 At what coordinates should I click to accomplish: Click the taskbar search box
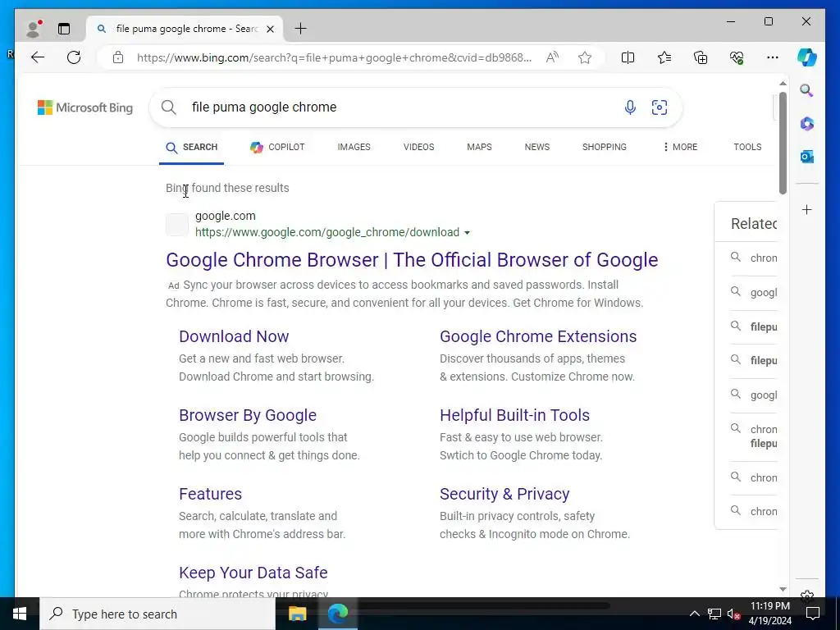[x=157, y=614]
